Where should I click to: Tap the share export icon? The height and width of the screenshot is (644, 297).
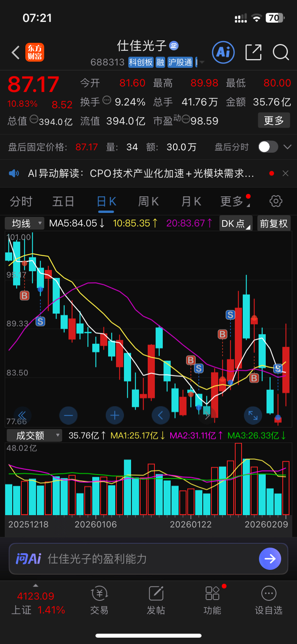click(x=253, y=52)
